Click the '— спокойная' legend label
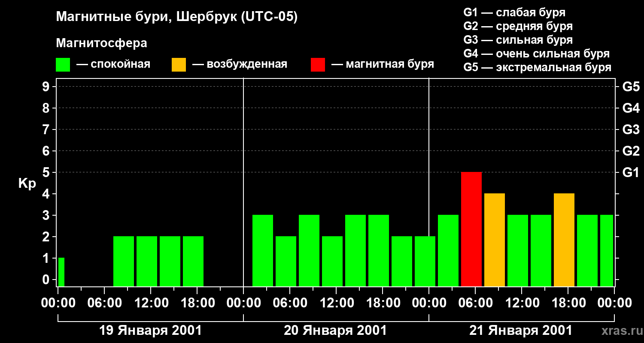644x343 pixels. click(113, 65)
